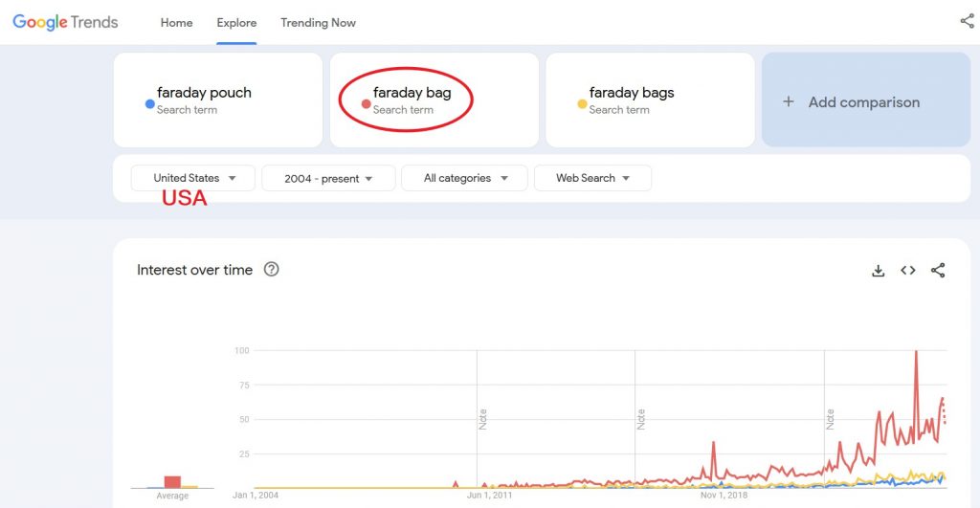Image resolution: width=980 pixels, height=508 pixels.
Task: Go to the Home tab
Action: point(176,23)
